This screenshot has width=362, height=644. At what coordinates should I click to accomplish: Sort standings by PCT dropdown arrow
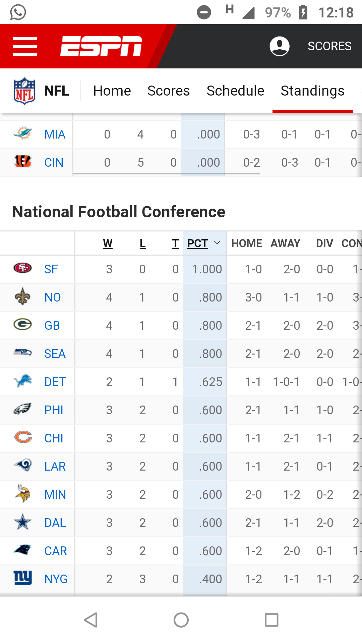(x=217, y=243)
